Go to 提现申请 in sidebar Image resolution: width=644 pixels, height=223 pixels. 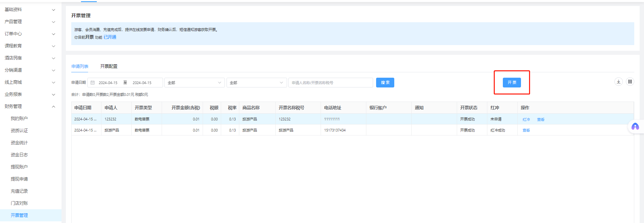point(19,179)
